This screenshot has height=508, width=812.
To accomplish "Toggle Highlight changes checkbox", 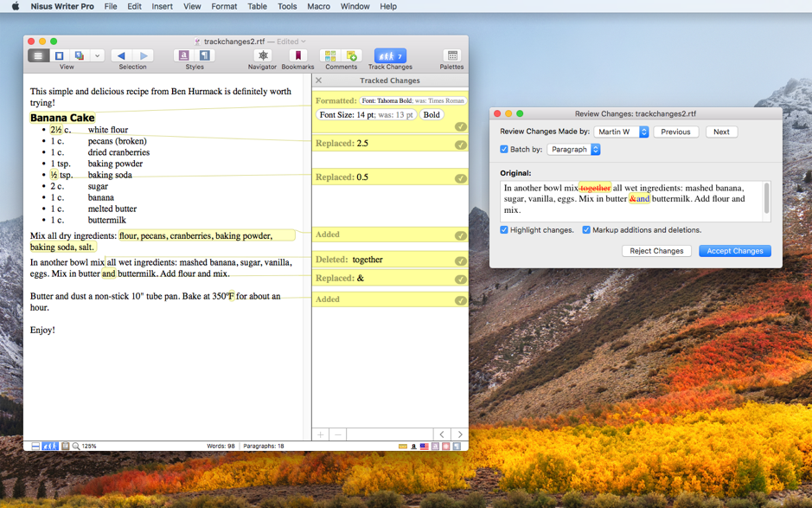I will tap(504, 229).
